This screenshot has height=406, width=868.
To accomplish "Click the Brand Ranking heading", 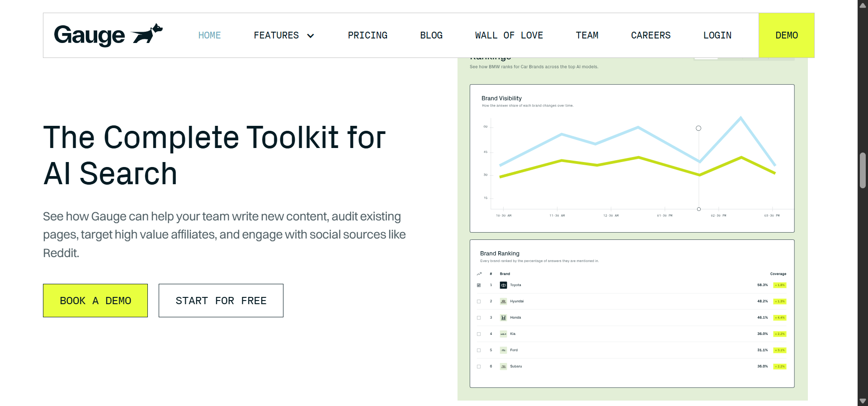I will pyautogui.click(x=500, y=253).
